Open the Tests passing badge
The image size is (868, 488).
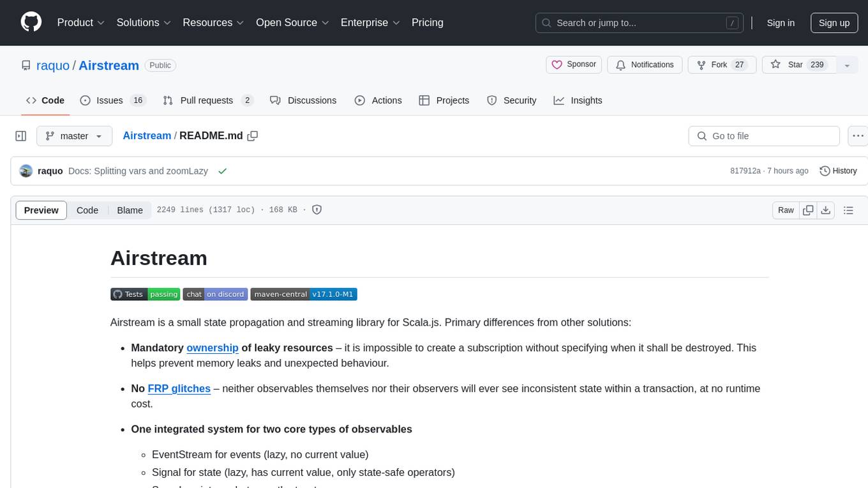tap(145, 294)
